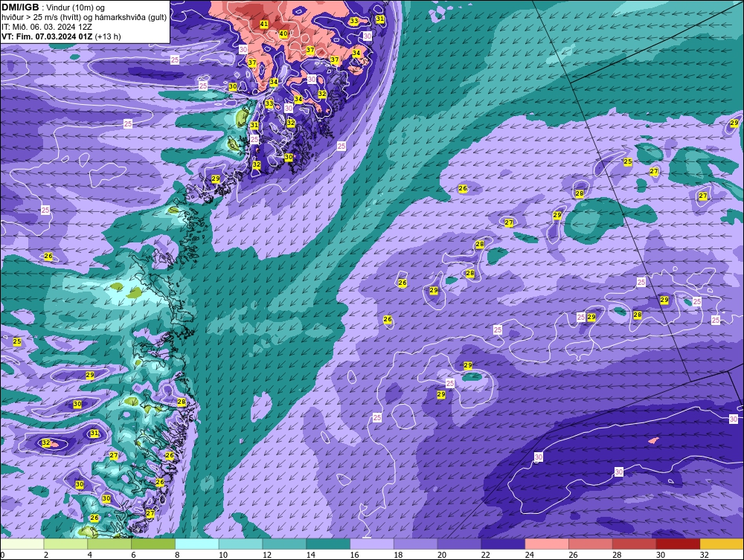The height and width of the screenshot is (560, 744).
Task: Select the red 28–30 color scale swatch
Action: (635, 544)
